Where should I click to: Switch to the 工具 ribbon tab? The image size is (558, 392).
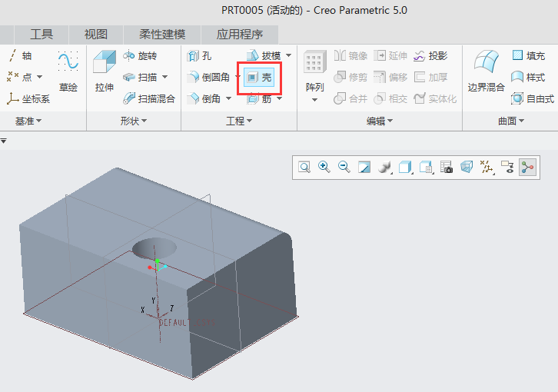click(42, 35)
